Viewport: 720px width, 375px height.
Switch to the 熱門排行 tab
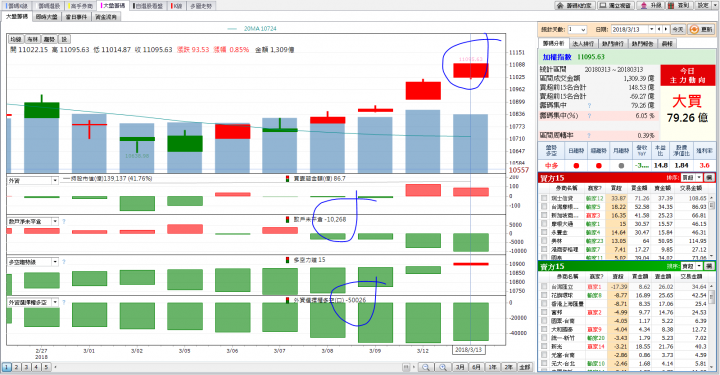point(613,44)
